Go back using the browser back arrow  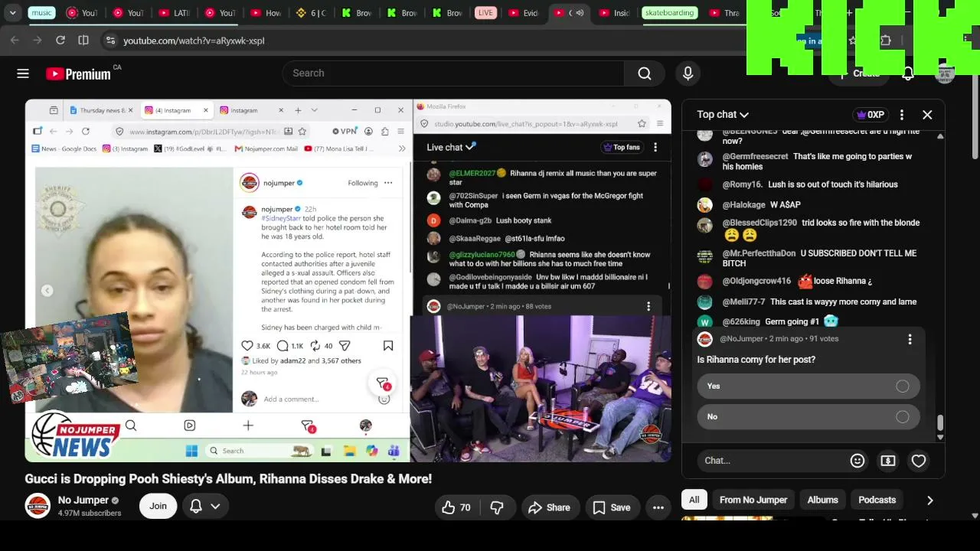coord(15,41)
